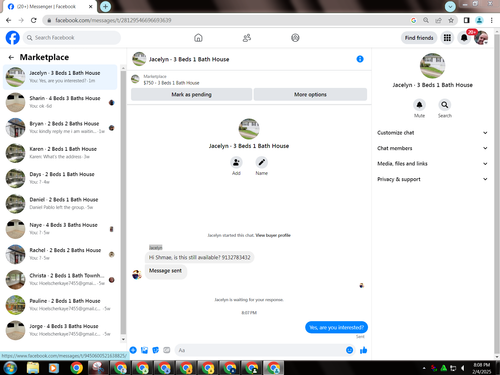This screenshot has width=500, height=375.
Task: Click Find friends button
Action: click(x=419, y=38)
